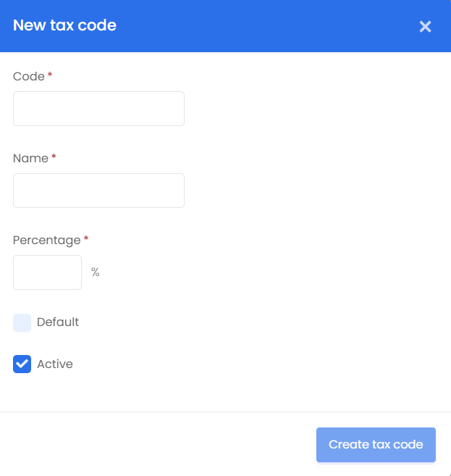
Task: Click the Code field label
Action: 29,77
